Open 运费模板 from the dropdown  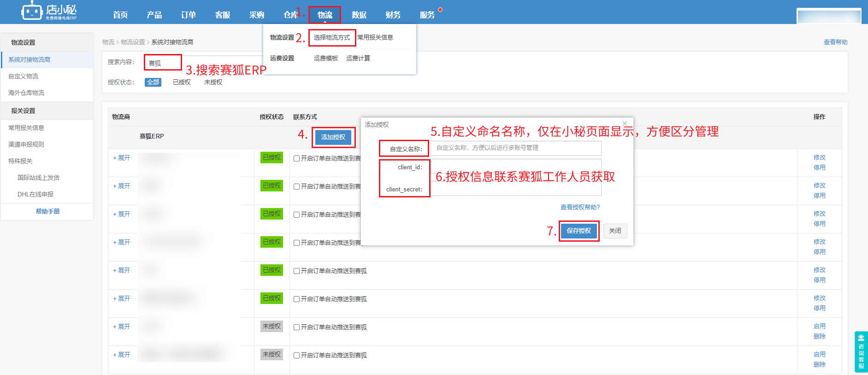pyautogui.click(x=326, y=58)
